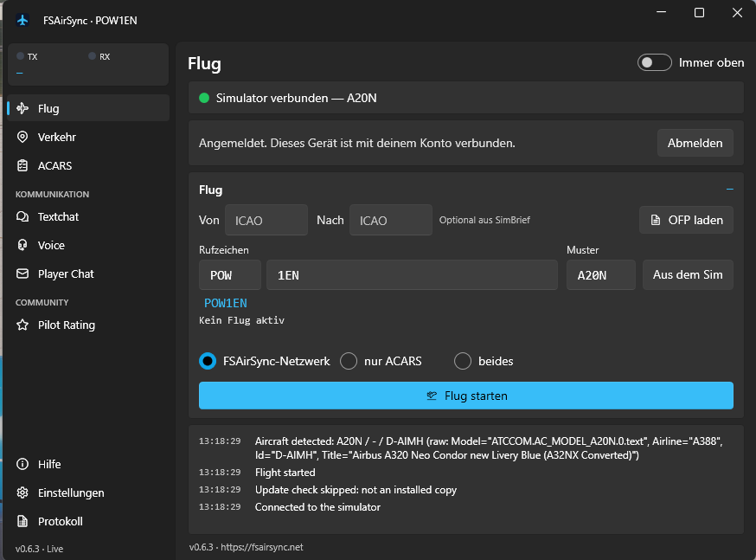Click the ACARS clipboard icon

(22, 165)
